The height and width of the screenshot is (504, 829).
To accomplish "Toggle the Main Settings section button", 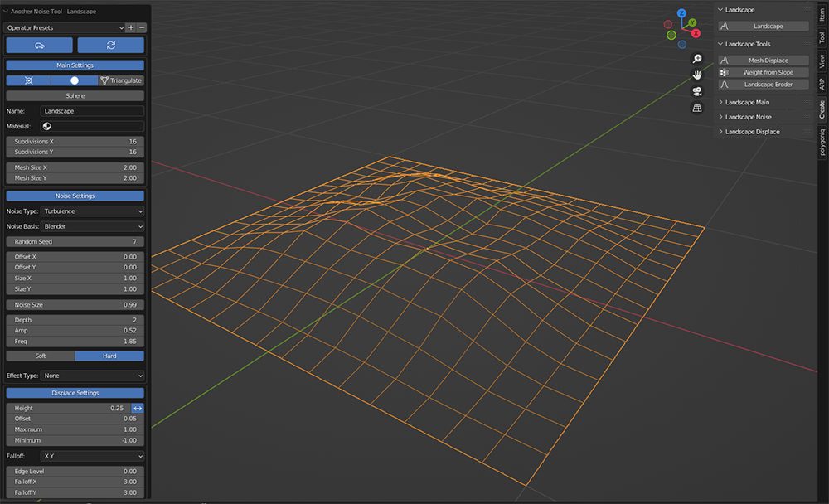I will 75,65.
